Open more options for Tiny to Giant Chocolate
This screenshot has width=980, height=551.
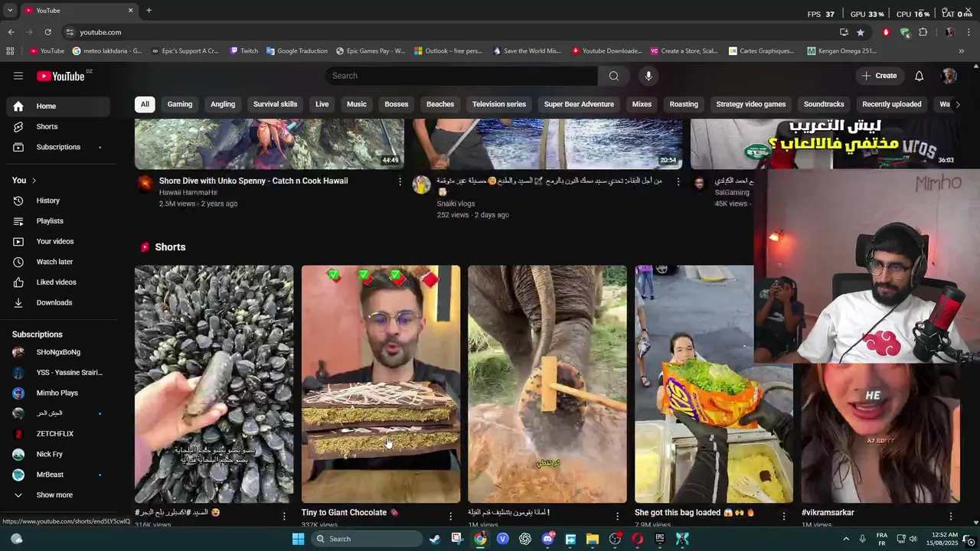click(x=450, y=516)
